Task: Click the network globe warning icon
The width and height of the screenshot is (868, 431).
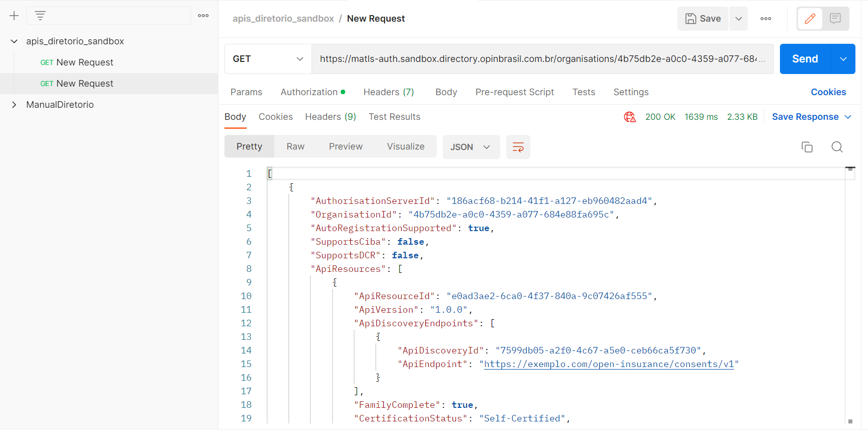Action: [x=629, y=117]
